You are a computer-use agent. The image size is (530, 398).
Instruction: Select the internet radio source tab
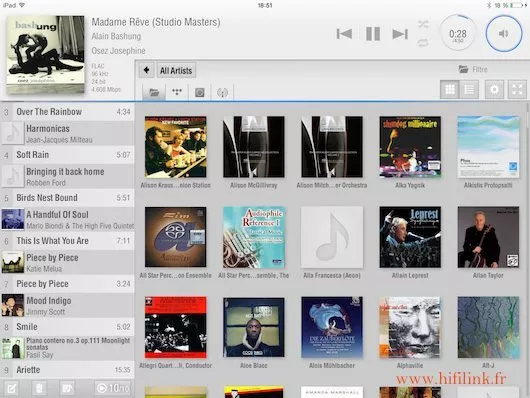pyautogui.click(x=222, y=92)
